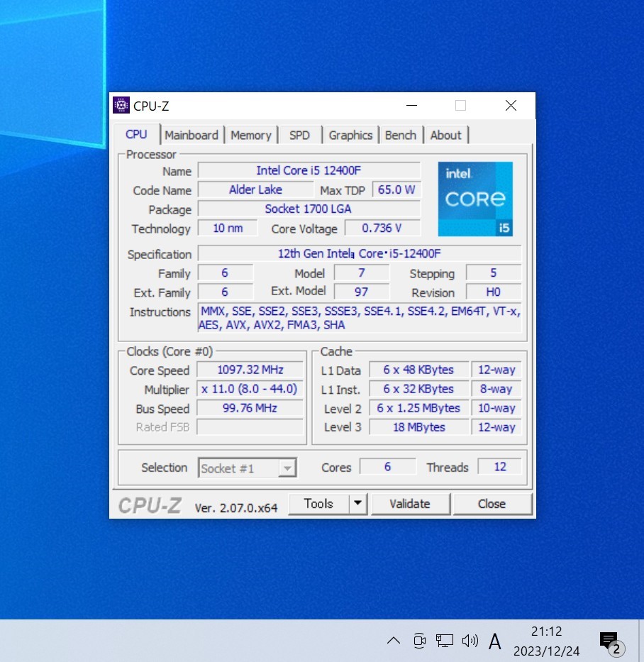Click the Bus Speed value 99.76 MHz

click(250, 408)
